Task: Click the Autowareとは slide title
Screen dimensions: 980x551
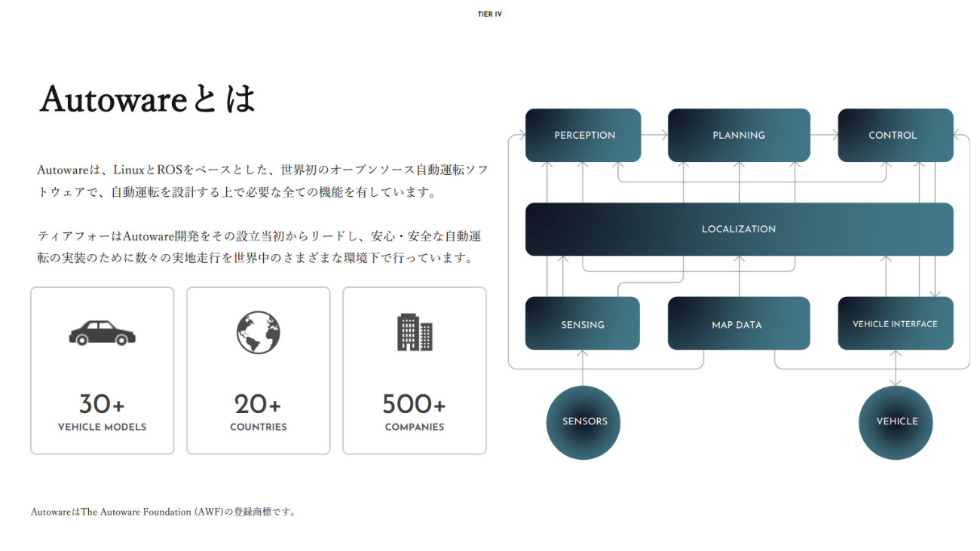Action: click(x=148, y=99)
